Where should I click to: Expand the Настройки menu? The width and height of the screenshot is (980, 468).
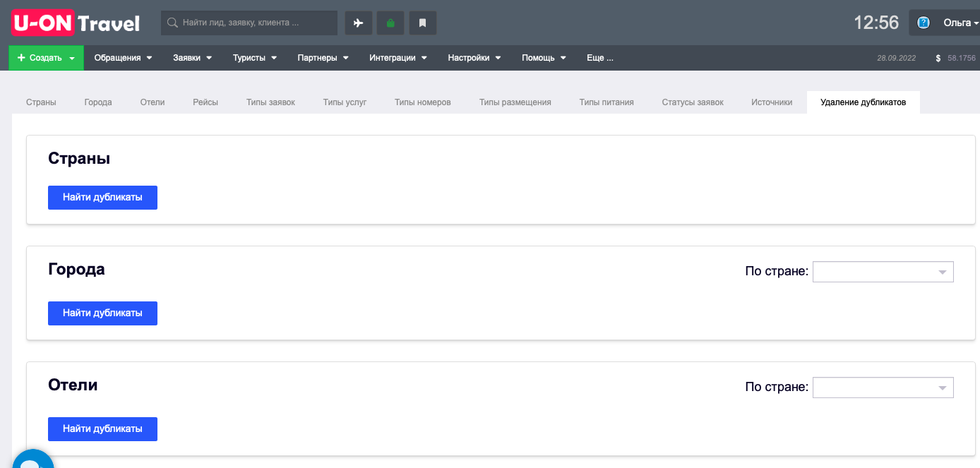coord(474,58)
